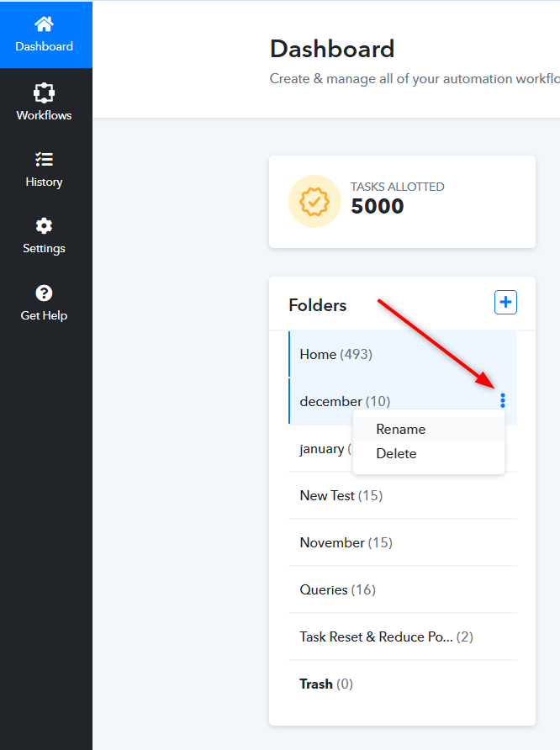The height and width of the screenshot is (750, 560).
Task: Click the Workflows label in the sidebar
Action: pyautogui.click(x=44, y=115)
